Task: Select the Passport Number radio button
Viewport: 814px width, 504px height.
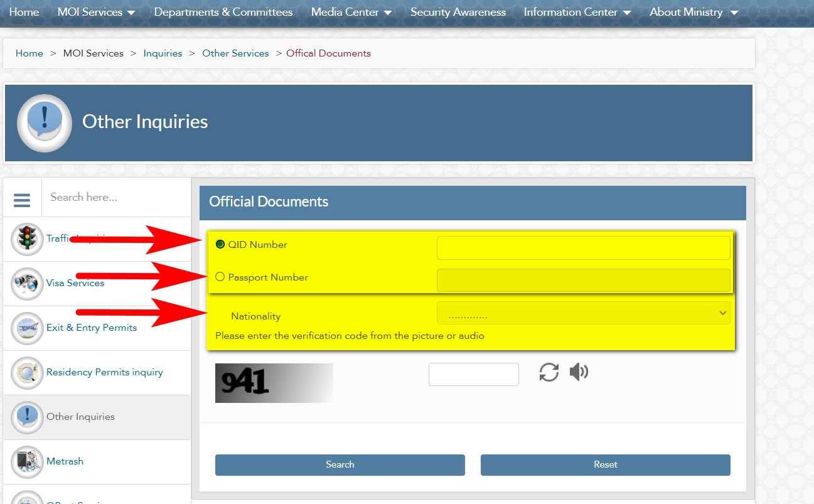Action: [220, 277]
